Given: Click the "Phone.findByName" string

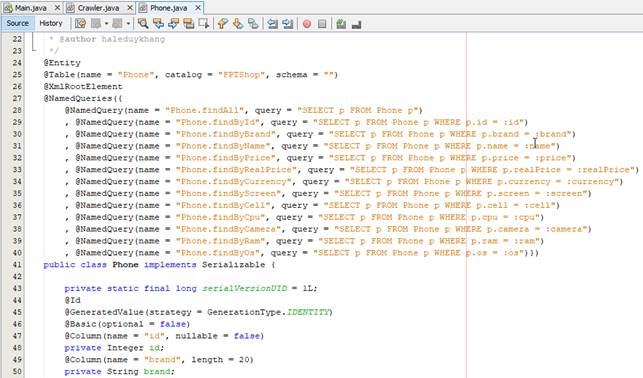Looking at the screenshot, I should (223, 146).
